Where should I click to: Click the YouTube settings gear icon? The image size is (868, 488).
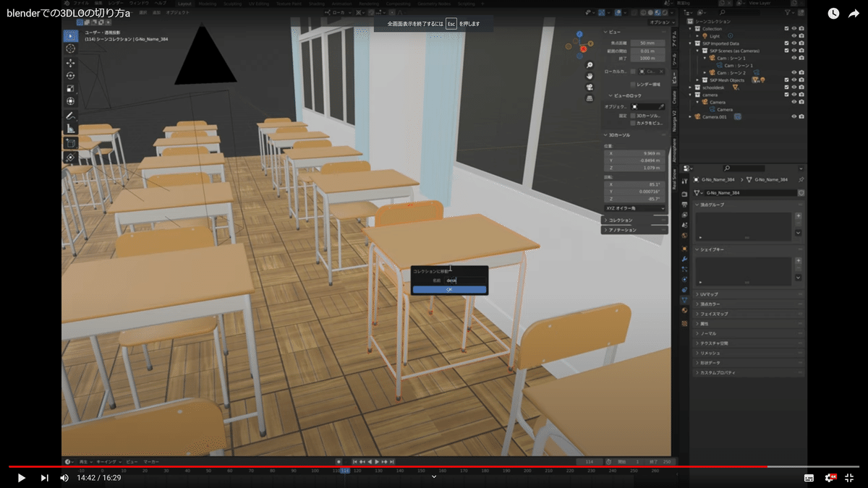[830, 478]
